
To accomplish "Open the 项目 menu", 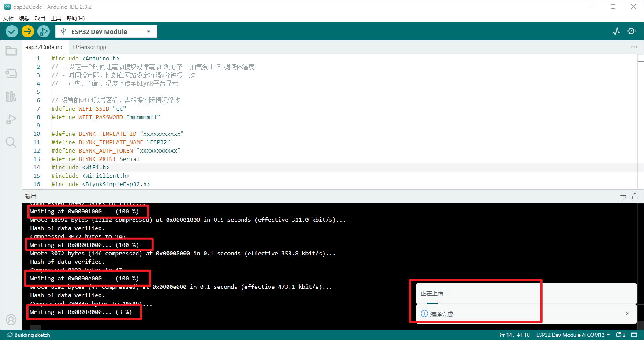I will coord(40,19).
